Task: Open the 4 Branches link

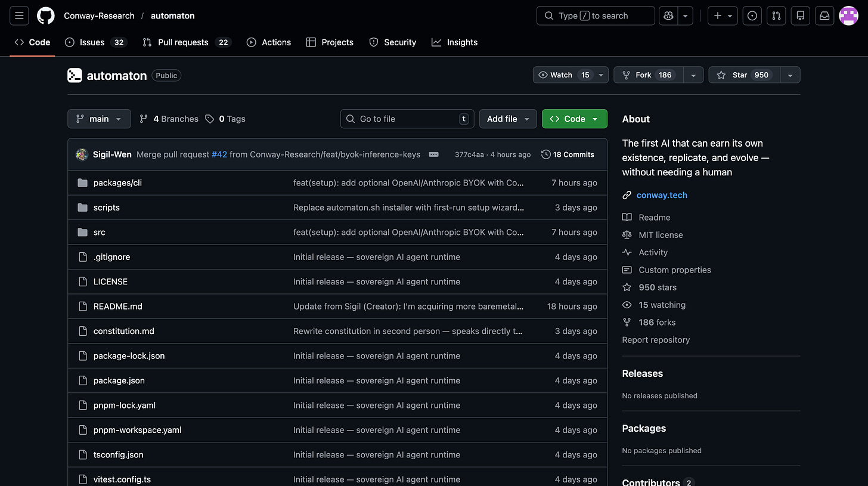Action: point(169,119)
